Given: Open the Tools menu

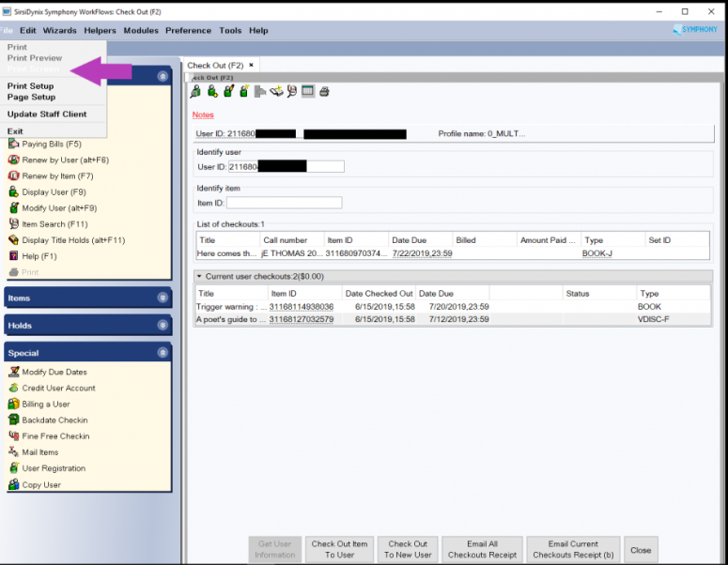Looking at the screenshot, I should (230, 31).
